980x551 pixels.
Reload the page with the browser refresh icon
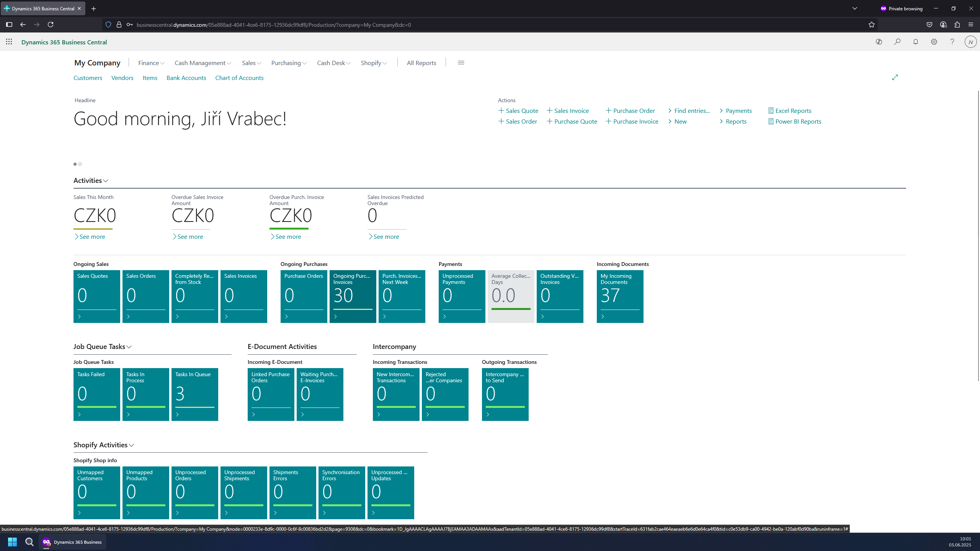pyautogui.click(x=51, y=24)
